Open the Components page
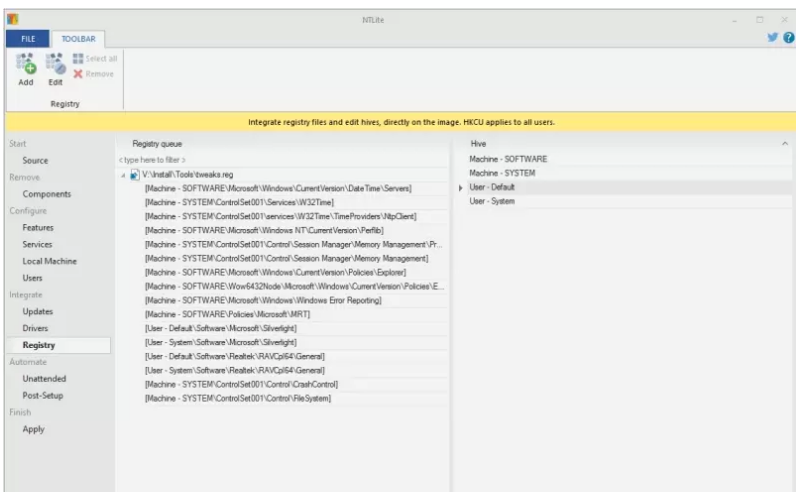803x492 pixels. pyautogui.click(x=47, y=194)
